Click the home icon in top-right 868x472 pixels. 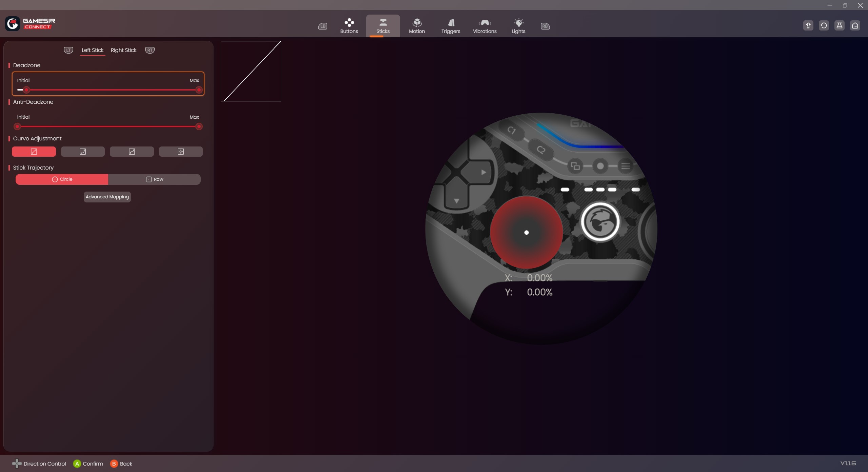pyautogui.click(x=855, y=25)
